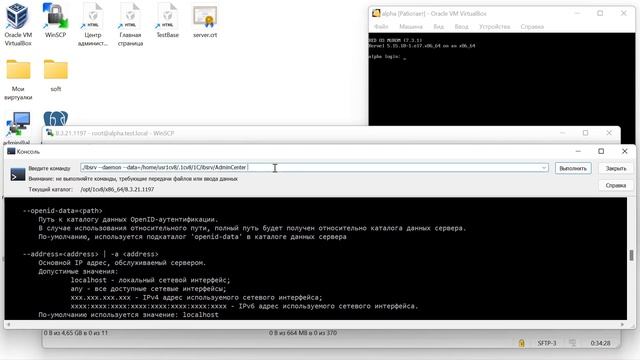Open the server.crt certificate file
Screen dimensions: 640x360
(205, 20)
